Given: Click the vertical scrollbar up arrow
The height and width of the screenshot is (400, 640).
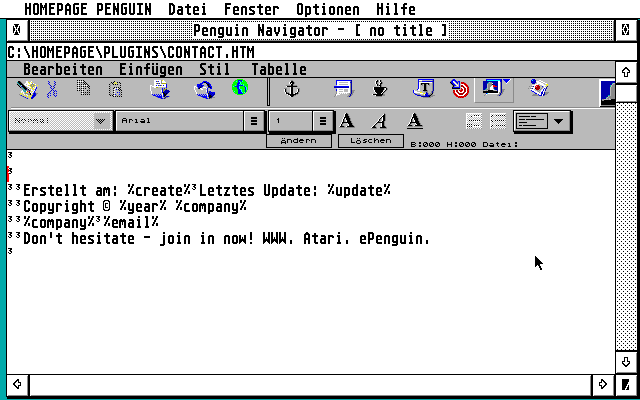Looking at the screenshot, I should coord(626,72).
